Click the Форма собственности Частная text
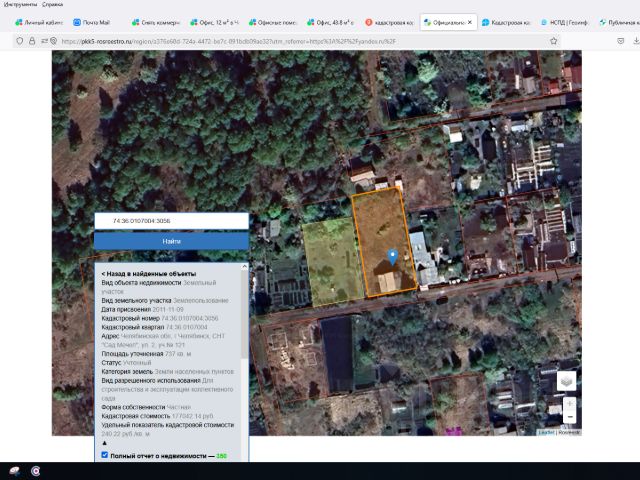640x480 pixels. click(146, 407)
